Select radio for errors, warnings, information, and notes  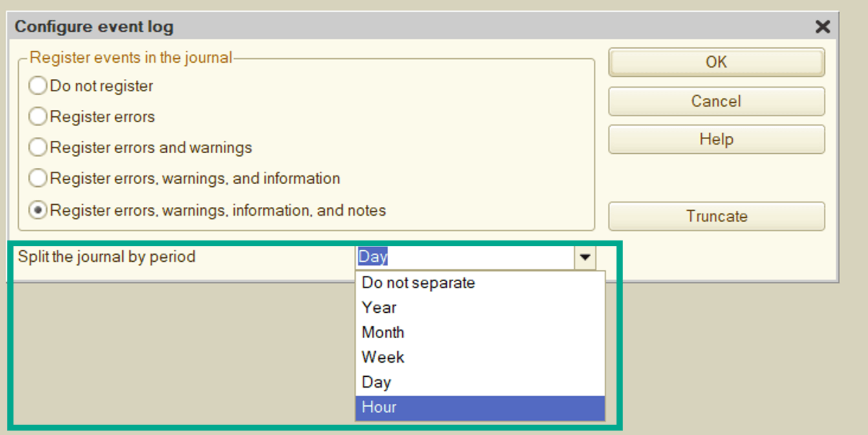click(38, 211)
